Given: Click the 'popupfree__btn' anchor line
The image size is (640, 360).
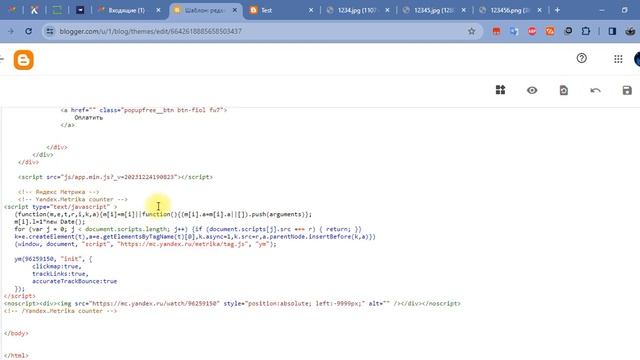Looking at the screenshot, I should (144, 110).
